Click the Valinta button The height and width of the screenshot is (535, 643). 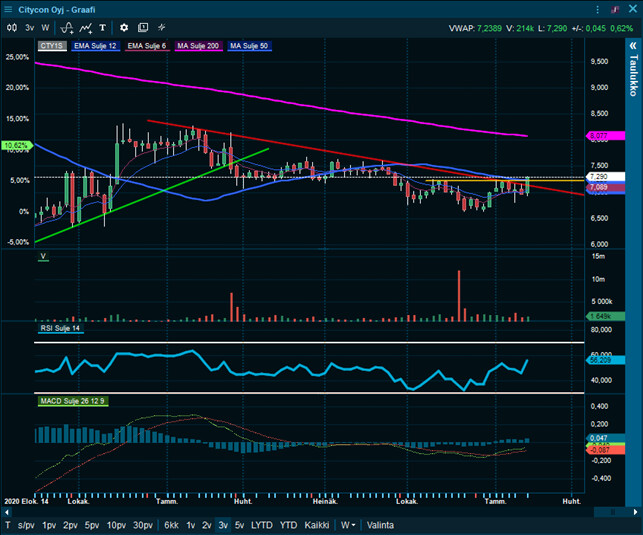[x=380, y=525]
